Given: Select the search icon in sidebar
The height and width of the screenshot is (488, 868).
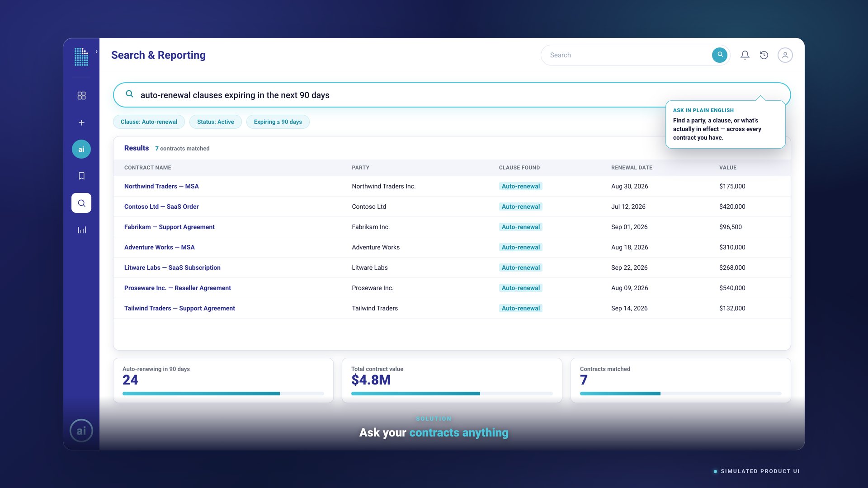Looking at the screenshot, I should 81,203.
